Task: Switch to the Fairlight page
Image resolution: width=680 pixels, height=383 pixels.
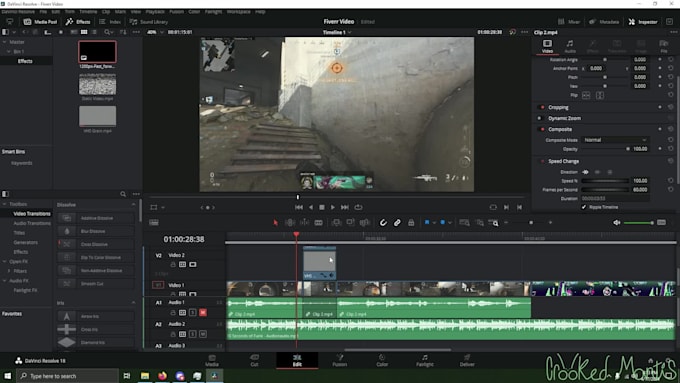Action: click(425, 360)
